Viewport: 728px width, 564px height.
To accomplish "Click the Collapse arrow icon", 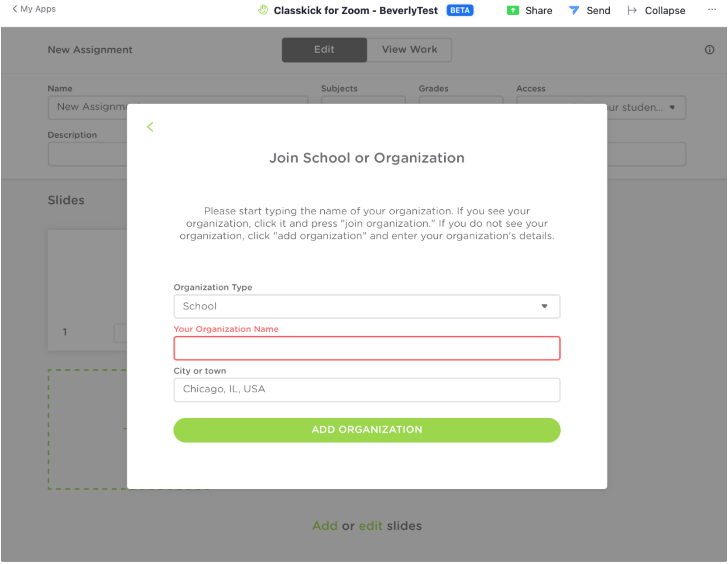I will (x=632, y=10).
